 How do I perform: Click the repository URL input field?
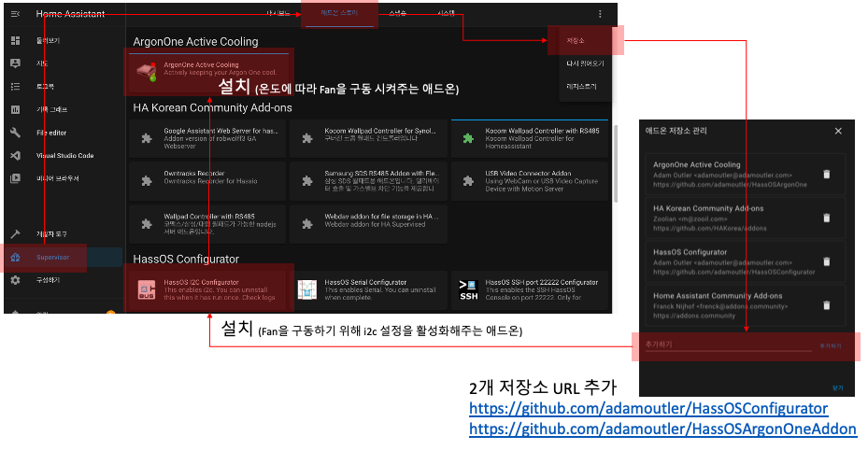pyautogui.click(x=728, y=345)
